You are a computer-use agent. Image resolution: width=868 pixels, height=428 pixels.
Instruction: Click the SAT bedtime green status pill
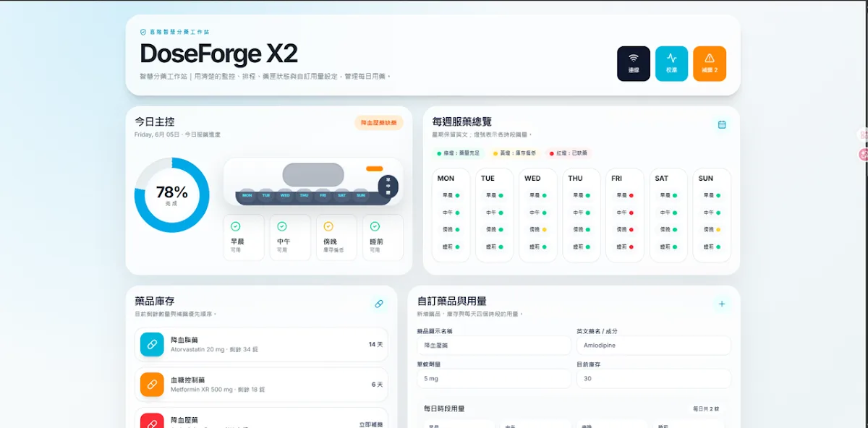669,247
